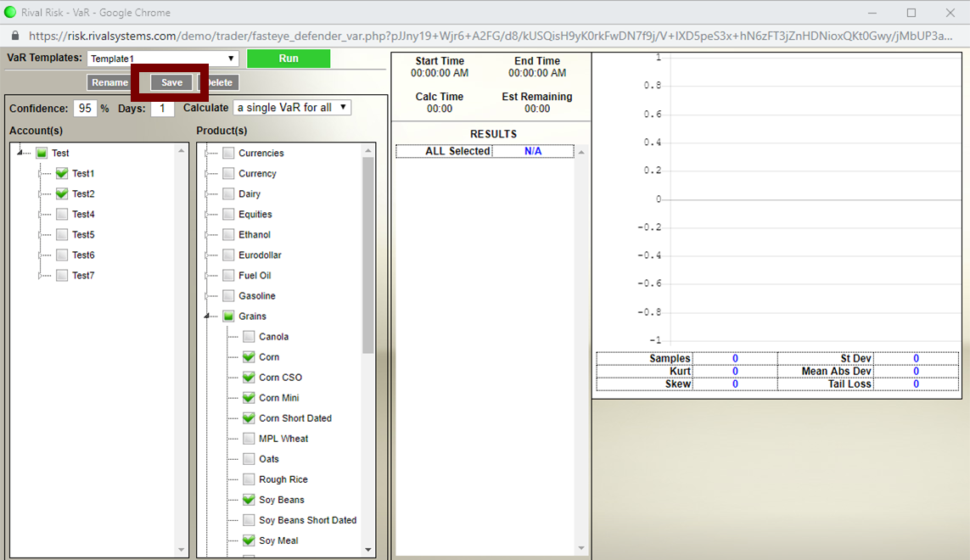Click the Products list scroll down arrow

pos(368,550)
